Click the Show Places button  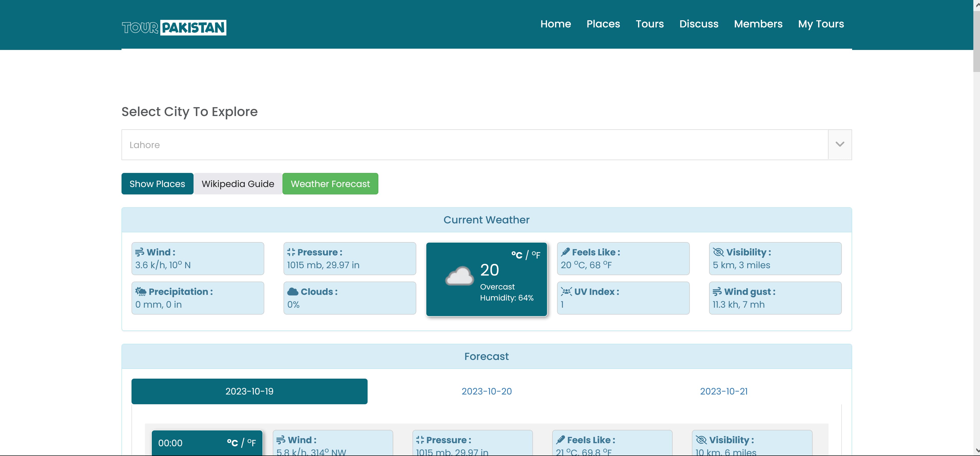pyautogui.click(x=157, y=184)
